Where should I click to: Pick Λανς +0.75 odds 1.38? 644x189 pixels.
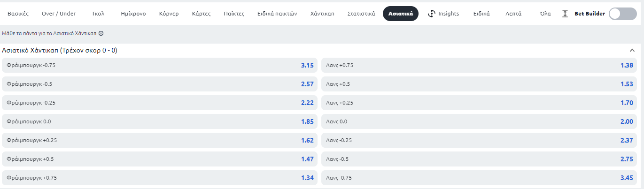click(479, 65)
